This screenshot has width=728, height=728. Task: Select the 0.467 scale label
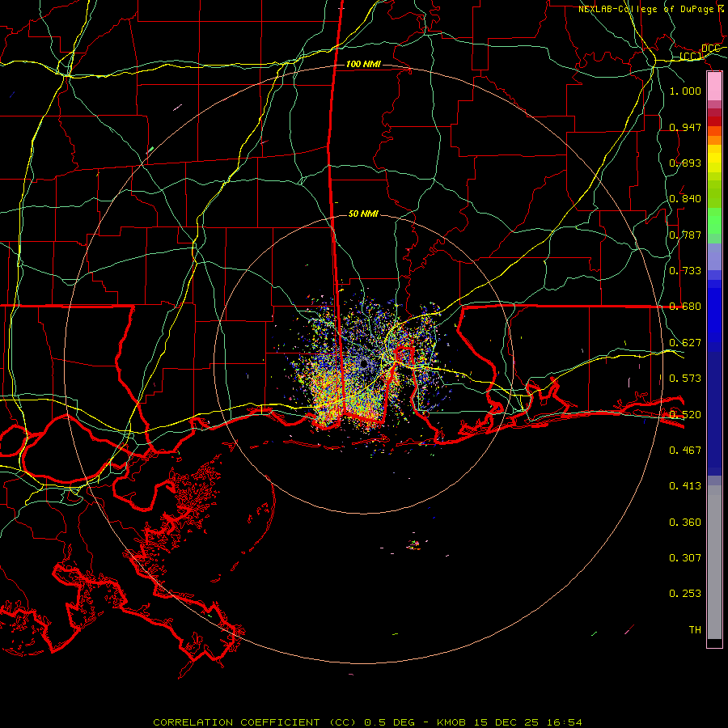(x=685, y=451)
